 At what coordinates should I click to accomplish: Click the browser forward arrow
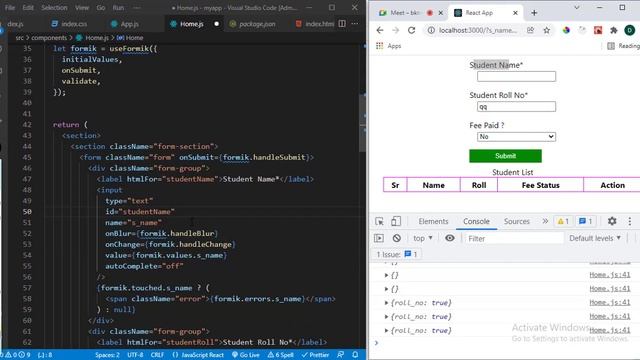(x=395, y=30)
